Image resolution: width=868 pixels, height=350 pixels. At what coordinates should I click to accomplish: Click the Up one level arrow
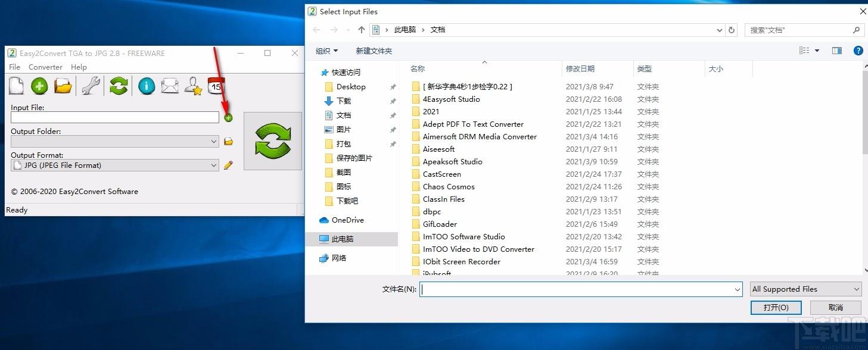(362, 30)
